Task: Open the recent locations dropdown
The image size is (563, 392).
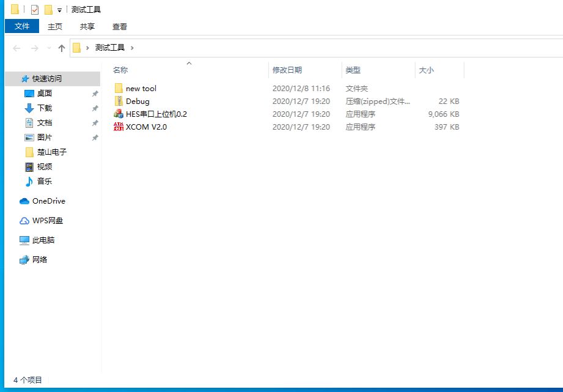Action: [49, 48]
